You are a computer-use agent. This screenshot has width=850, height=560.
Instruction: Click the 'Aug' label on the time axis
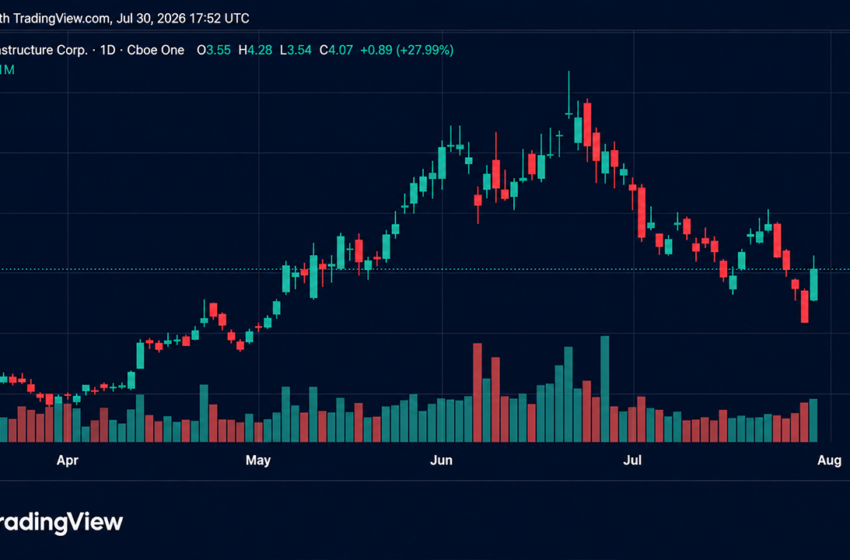[x=829, y=460]
